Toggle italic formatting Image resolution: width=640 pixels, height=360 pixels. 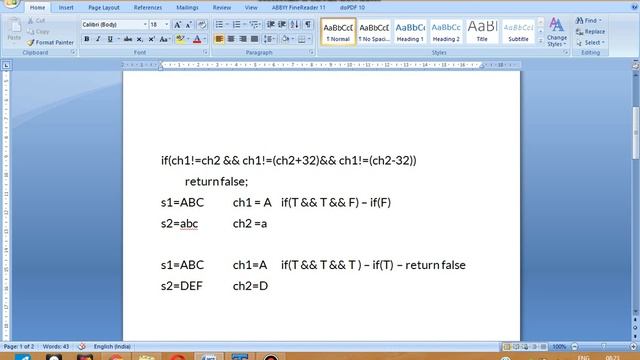coord(98,39)
